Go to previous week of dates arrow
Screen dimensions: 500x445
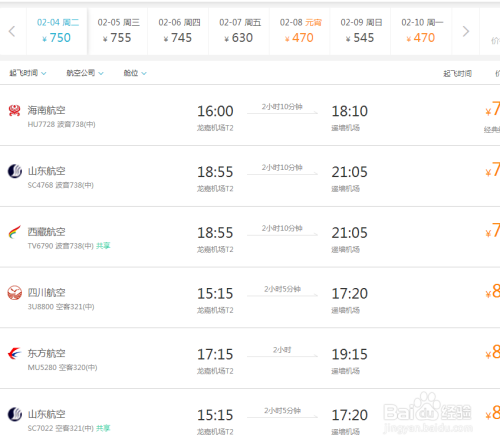tap(12, 31)
